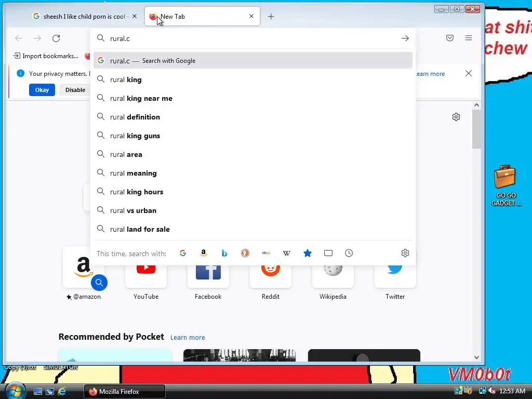
Task: Open the Wikipedia top site tile
Action: pos(333,282)
